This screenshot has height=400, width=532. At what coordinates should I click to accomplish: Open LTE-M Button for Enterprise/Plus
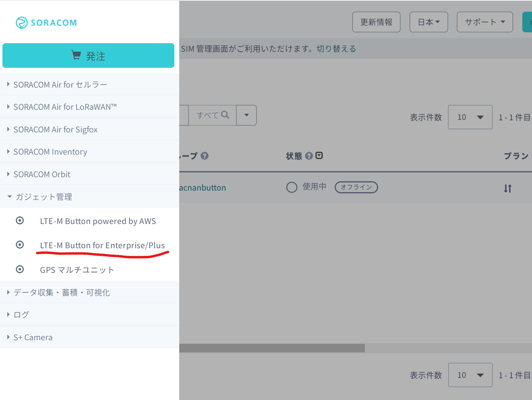tap(102, 245)
